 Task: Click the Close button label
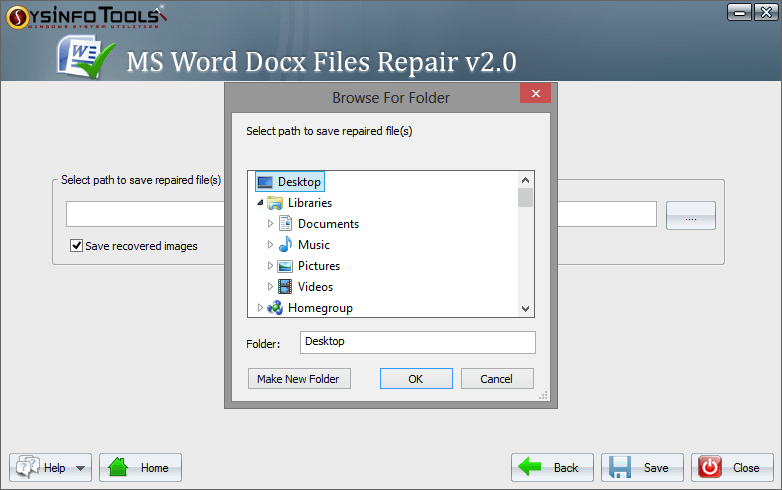(x=746, y=468)
